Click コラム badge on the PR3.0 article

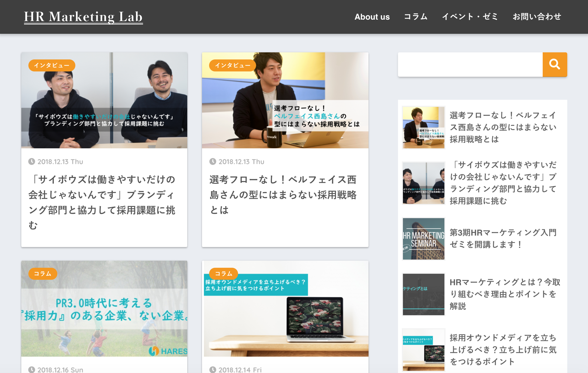[x=43, y=274]
